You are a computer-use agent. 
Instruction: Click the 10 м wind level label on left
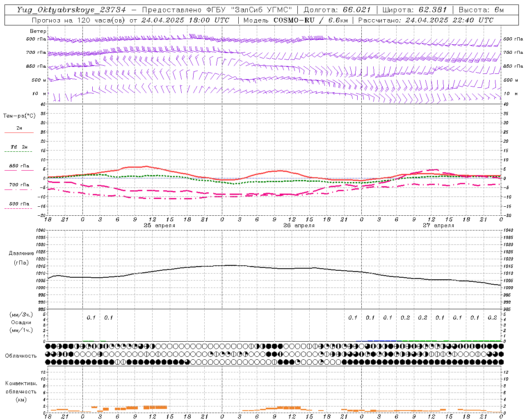tap(39, 94)
